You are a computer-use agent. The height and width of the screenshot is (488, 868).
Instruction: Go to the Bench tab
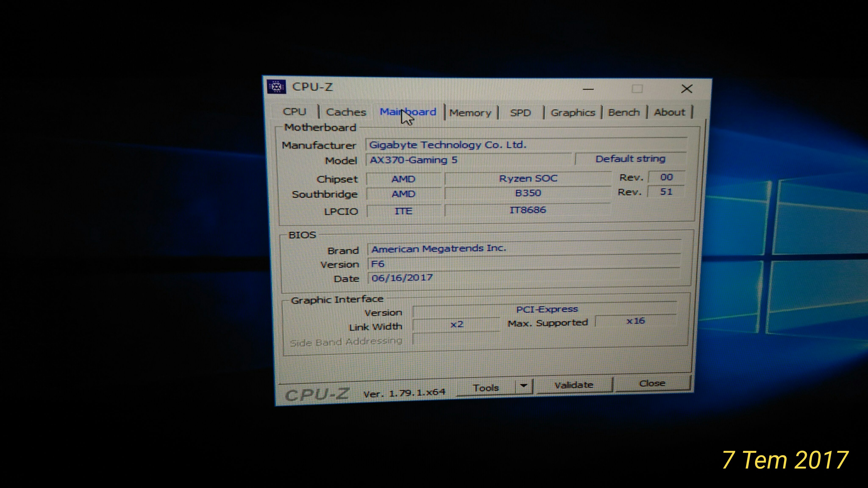click(624, 112)
